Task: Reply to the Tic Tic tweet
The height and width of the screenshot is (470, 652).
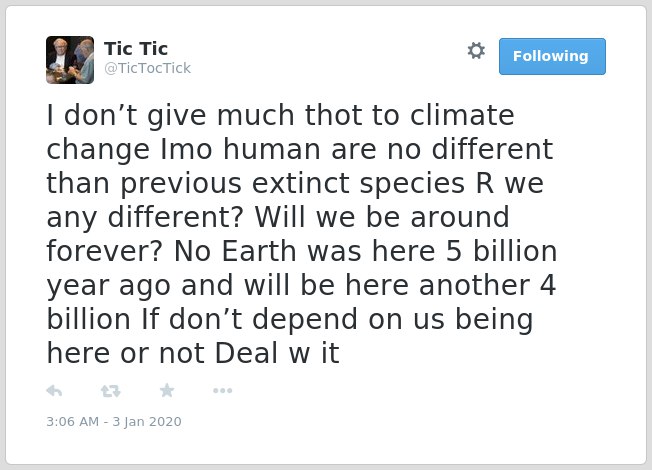Action: (x=54, y=391)
